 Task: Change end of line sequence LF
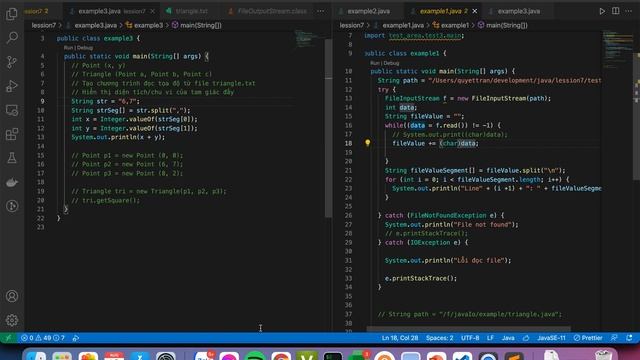490,338
